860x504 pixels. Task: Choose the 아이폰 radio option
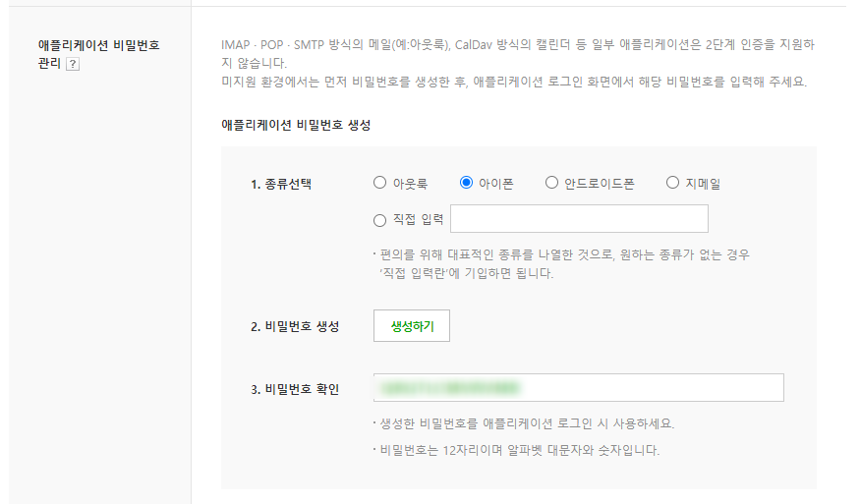466,183
